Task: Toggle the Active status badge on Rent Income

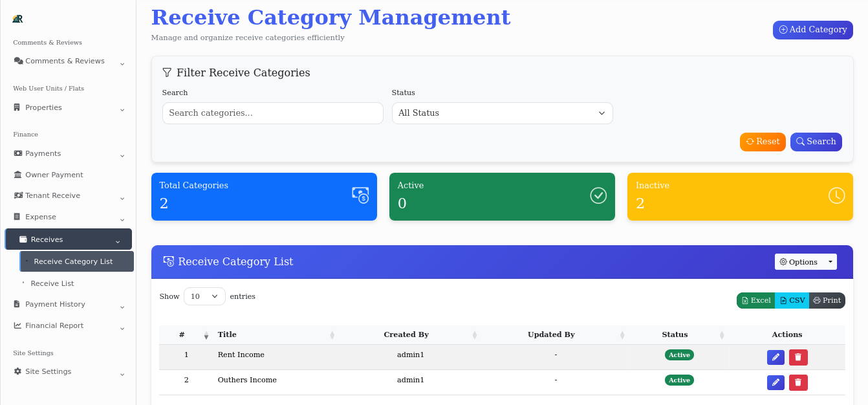Action: click(679, 355)
